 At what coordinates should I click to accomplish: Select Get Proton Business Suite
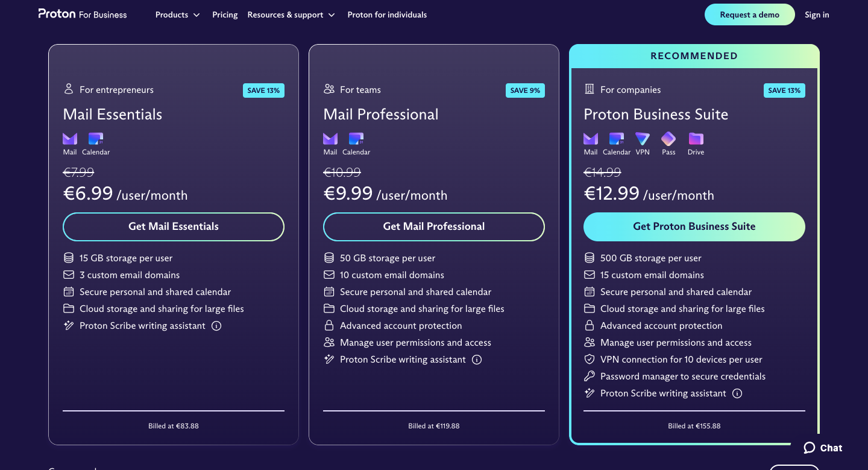(694, 227)
